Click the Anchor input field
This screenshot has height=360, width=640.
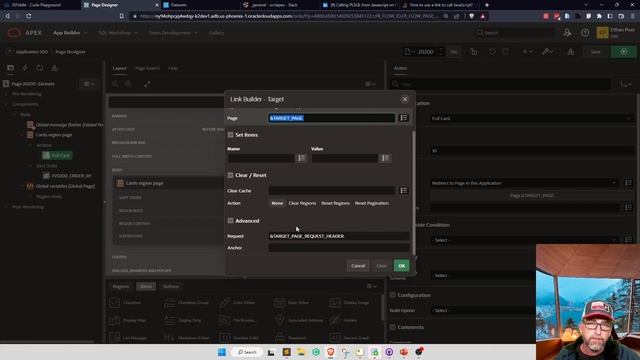click(339, 248)
